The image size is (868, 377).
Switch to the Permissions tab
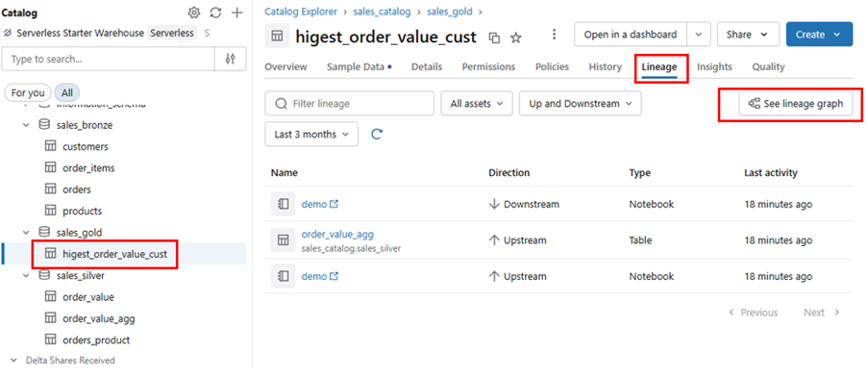tap(489, 67)
